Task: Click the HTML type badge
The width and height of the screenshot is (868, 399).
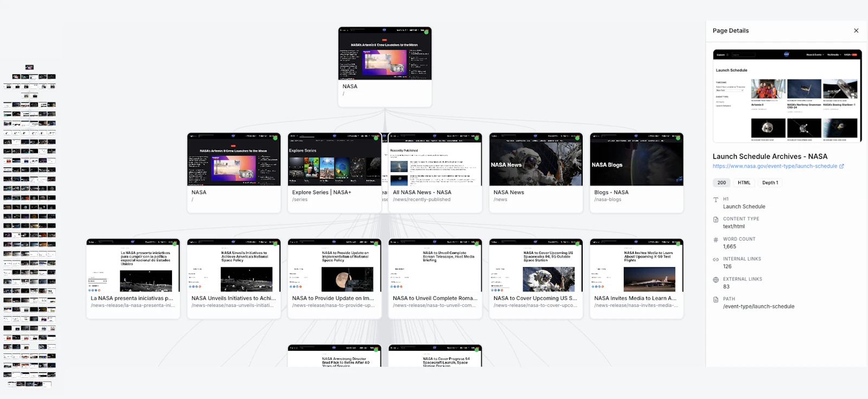Action: pos(744,183)
